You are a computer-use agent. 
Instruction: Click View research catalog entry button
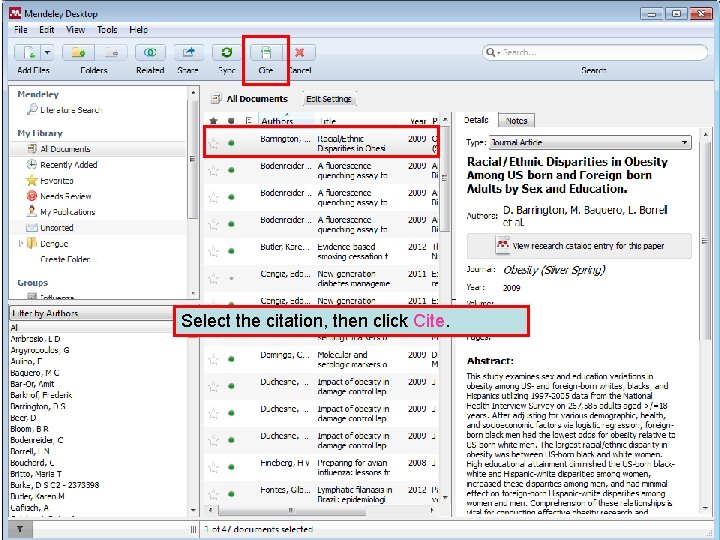[579, 246]
